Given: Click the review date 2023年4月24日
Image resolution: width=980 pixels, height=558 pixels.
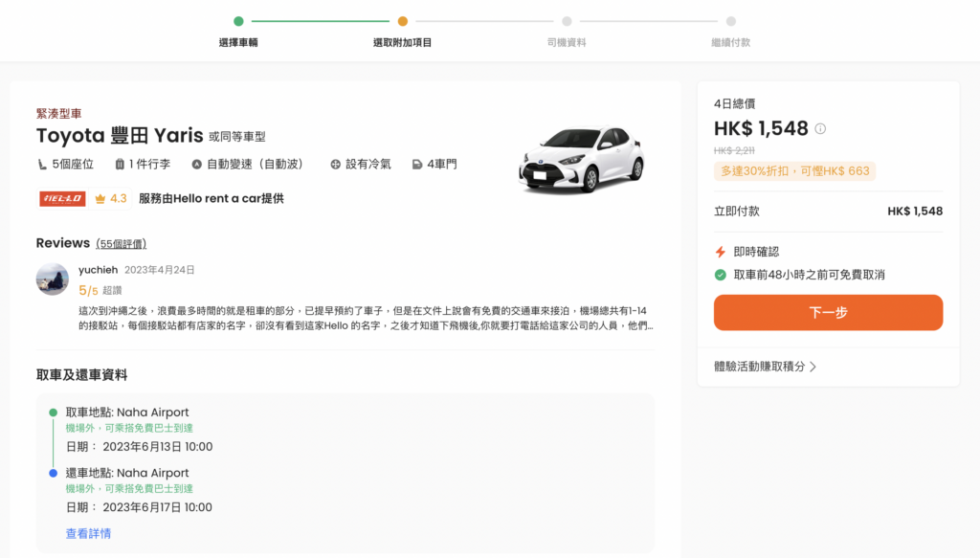Looking at the screenshot, I should point(160,270).
